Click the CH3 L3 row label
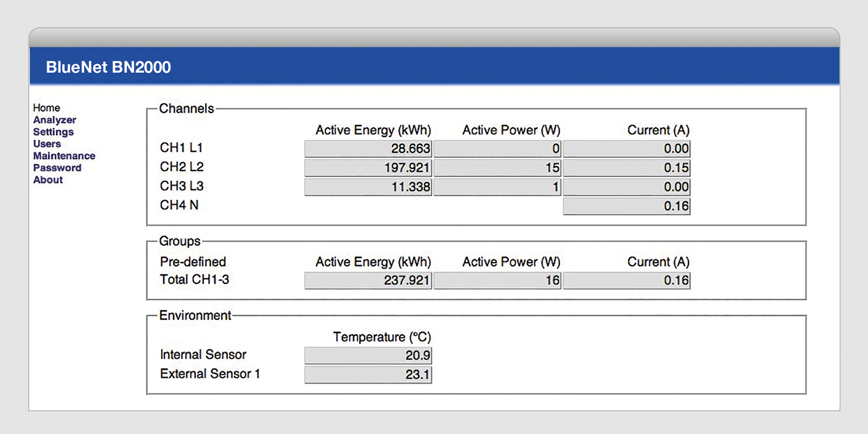This screenshot has height=434, width=868. click(182, 186)
